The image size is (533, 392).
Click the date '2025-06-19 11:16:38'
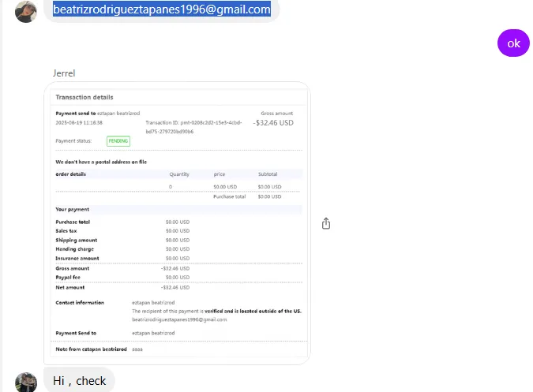point(79,122)
